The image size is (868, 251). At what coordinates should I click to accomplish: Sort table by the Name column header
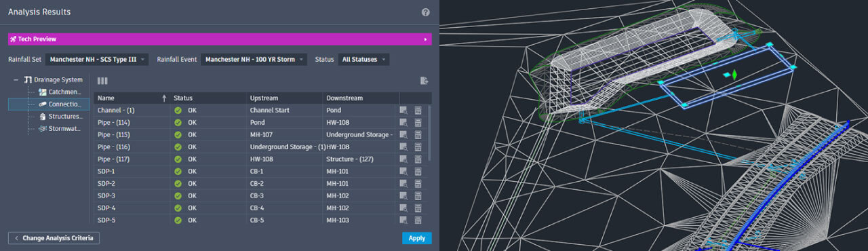132,98
